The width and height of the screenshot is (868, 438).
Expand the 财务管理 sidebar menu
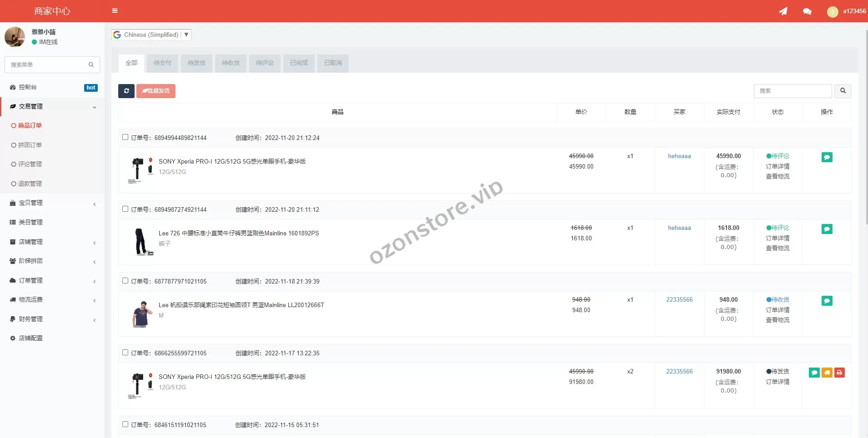pos(52,319)
